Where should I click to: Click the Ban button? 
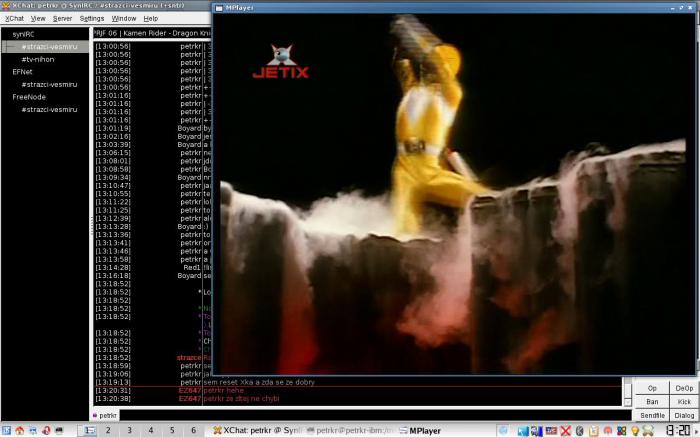[x=652, y=402]
